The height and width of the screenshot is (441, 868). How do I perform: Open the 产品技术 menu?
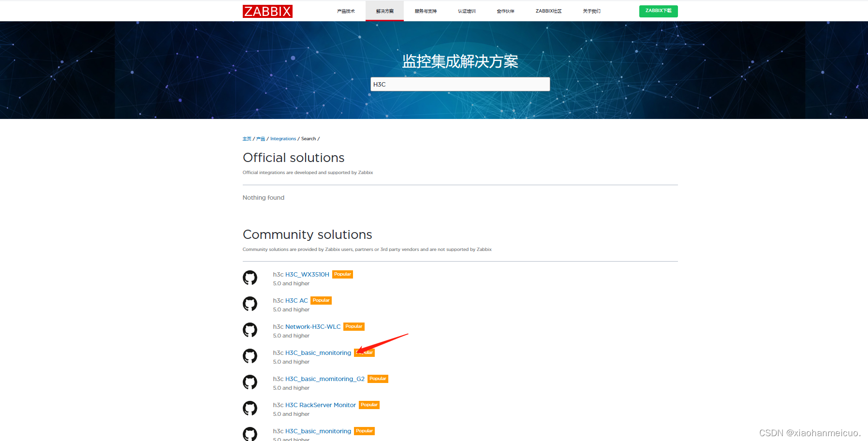pos(345,11)
